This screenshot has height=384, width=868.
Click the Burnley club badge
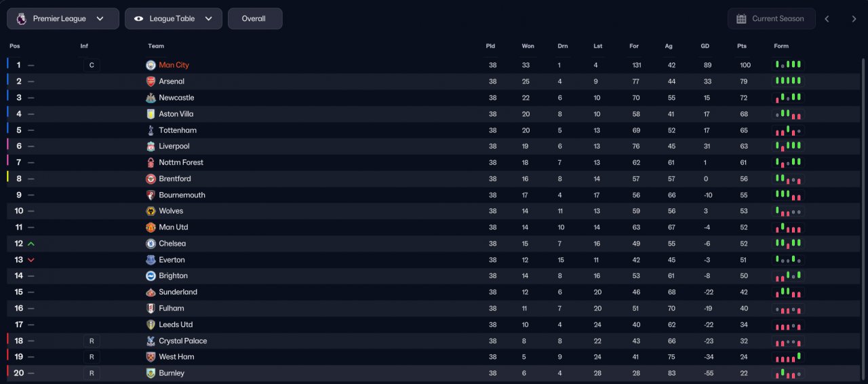tap(151, 373)
